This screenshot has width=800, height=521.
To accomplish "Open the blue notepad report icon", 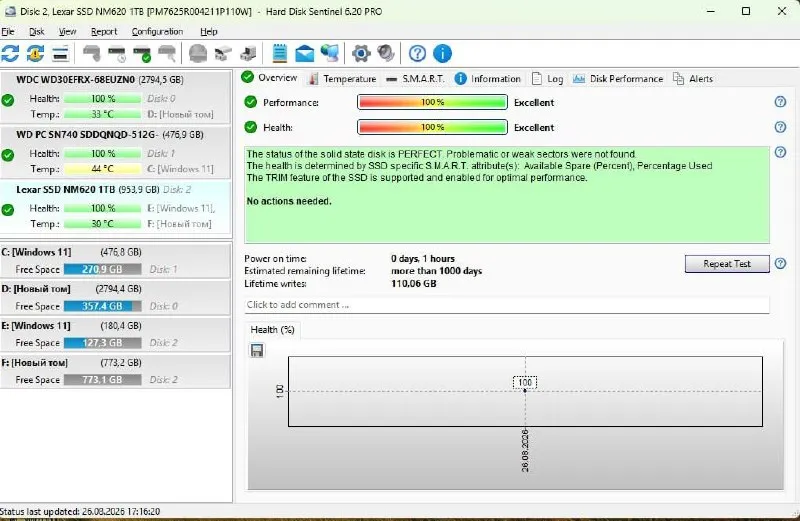I will pyautogui.click(x=280, y=54).
